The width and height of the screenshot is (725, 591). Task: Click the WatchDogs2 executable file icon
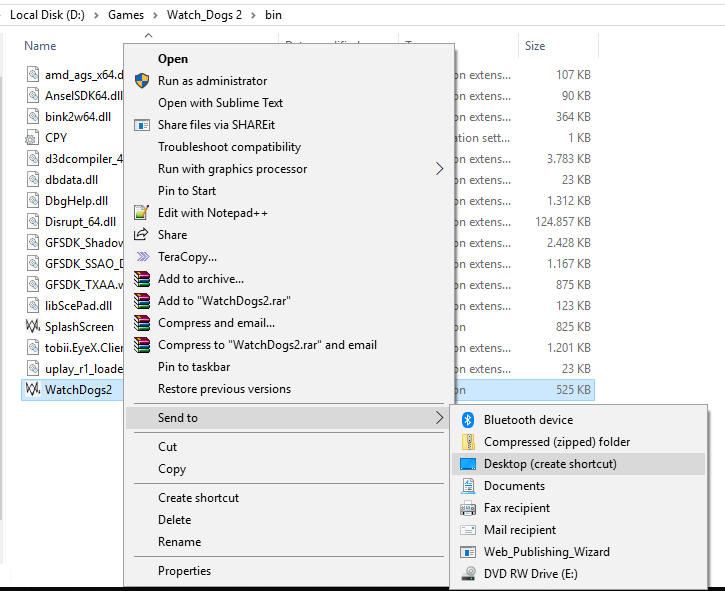tap(32, 389)
